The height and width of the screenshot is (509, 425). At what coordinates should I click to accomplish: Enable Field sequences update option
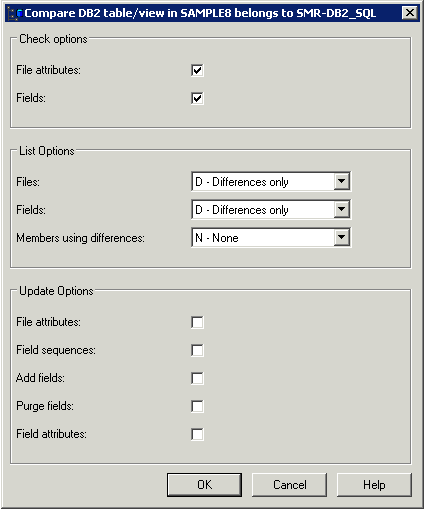coord(197,350)
